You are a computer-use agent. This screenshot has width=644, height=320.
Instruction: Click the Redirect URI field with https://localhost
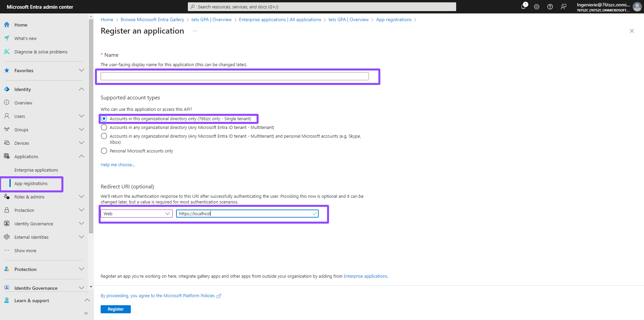tap(247, 214)
